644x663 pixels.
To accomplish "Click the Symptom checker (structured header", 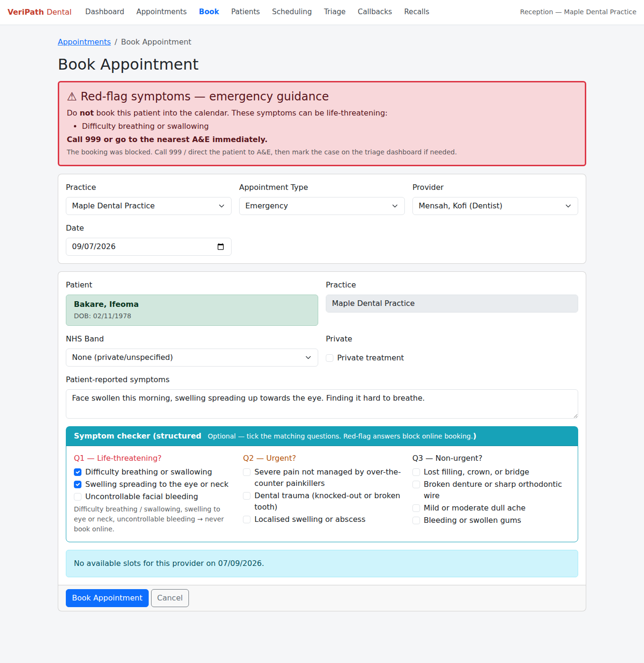I will (322, 436).
